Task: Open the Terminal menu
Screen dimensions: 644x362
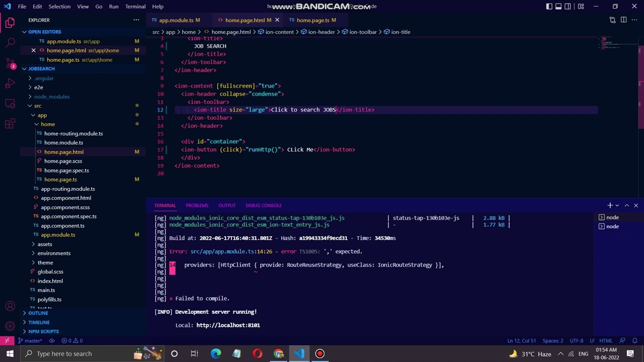Action: click(x=135, y=7)
